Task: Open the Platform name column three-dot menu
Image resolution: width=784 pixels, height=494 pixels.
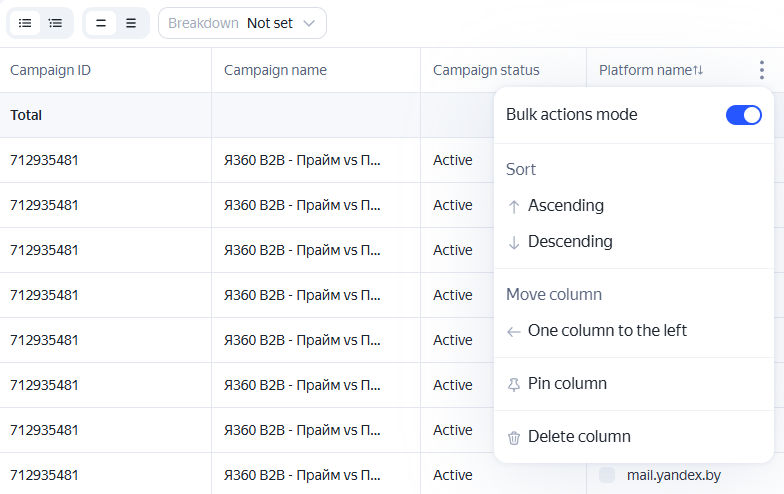Action: pyautogui.click(x=762, y=70)
